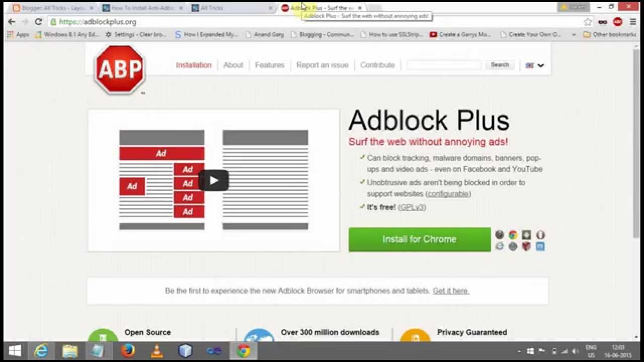The image size is (644, 362).
Task: Click the address bar showing adblockplus.org
Action: [317, 22]
